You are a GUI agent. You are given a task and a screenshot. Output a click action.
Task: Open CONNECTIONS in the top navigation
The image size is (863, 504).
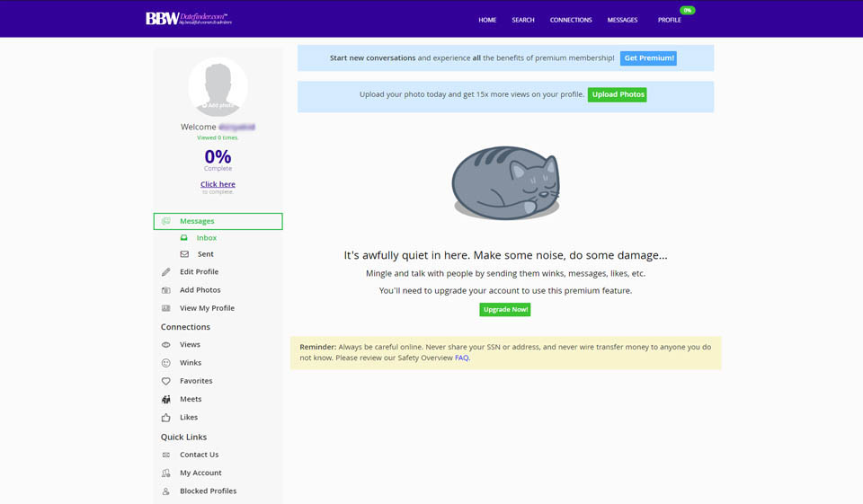[x=571, y=20]
